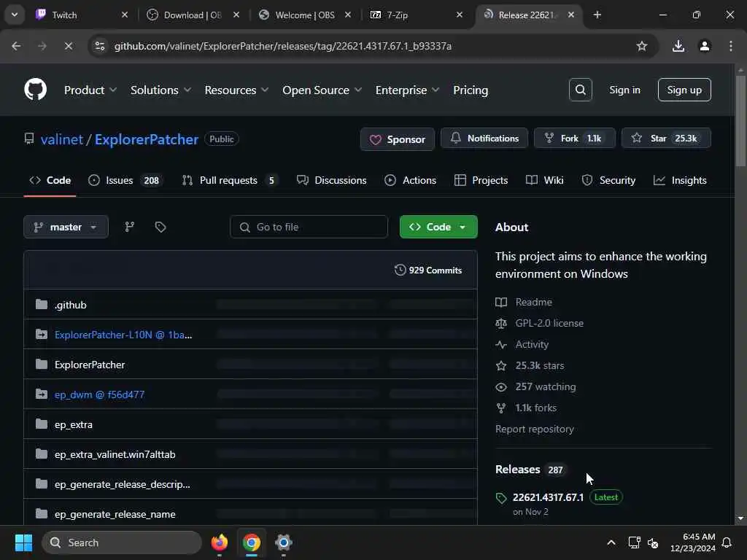
Task: Stop page loading button
Action: point(68,46)
